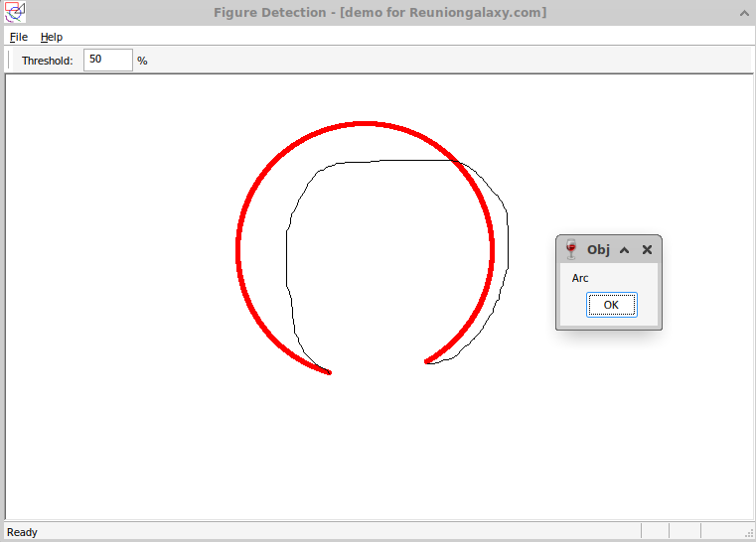Screen dimensions: 756x542
Task: Roll up the Obj dialog window
Action: [x=625, y=249]
